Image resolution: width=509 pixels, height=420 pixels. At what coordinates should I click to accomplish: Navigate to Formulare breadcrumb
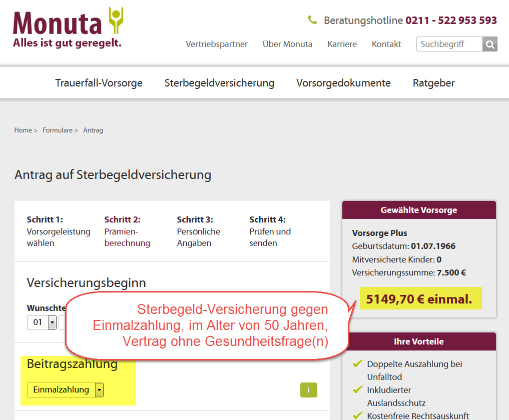pyautogui.click(x=58, y=130)
